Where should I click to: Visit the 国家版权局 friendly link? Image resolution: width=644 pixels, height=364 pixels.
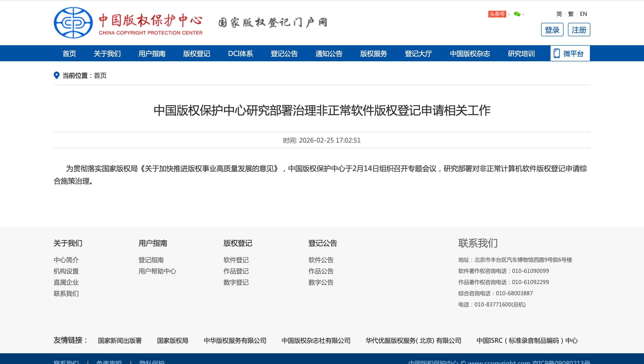click(172, 340)
